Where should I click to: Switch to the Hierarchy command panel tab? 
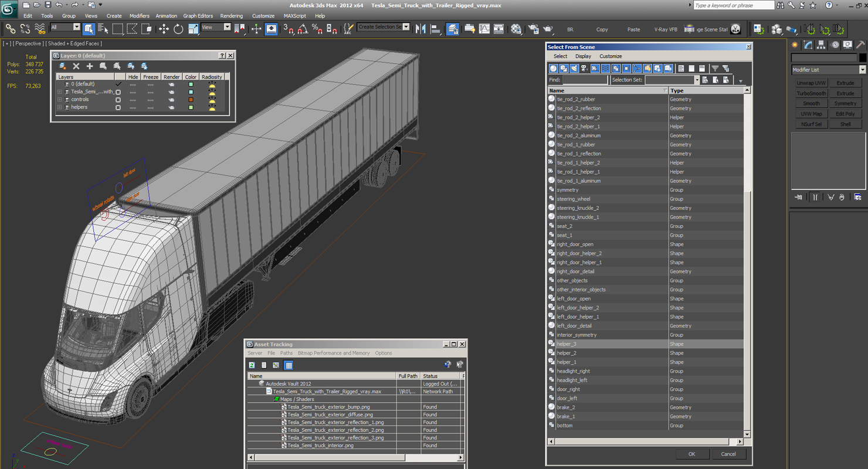tap(821, 45)
